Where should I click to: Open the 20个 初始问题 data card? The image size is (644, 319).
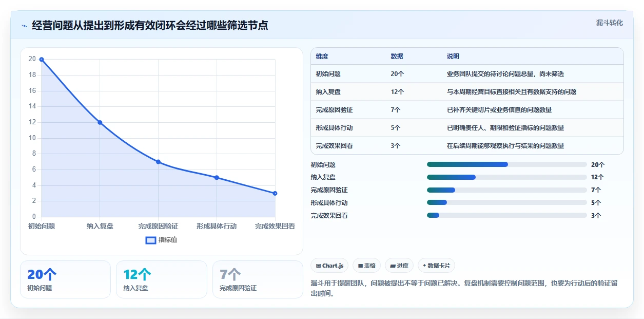65,279
